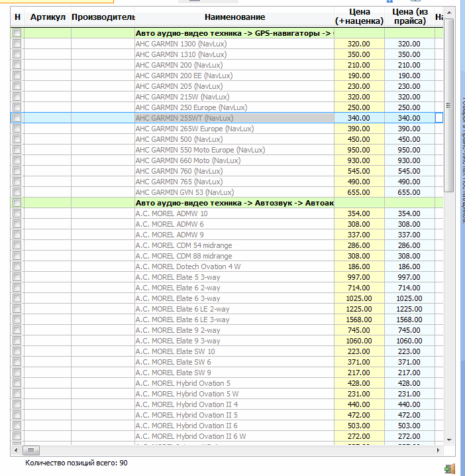Select row AHC GARMIN 1310 (NavLux)
Viewport: 465px width, 476px height.
click(x=227, y=54)
